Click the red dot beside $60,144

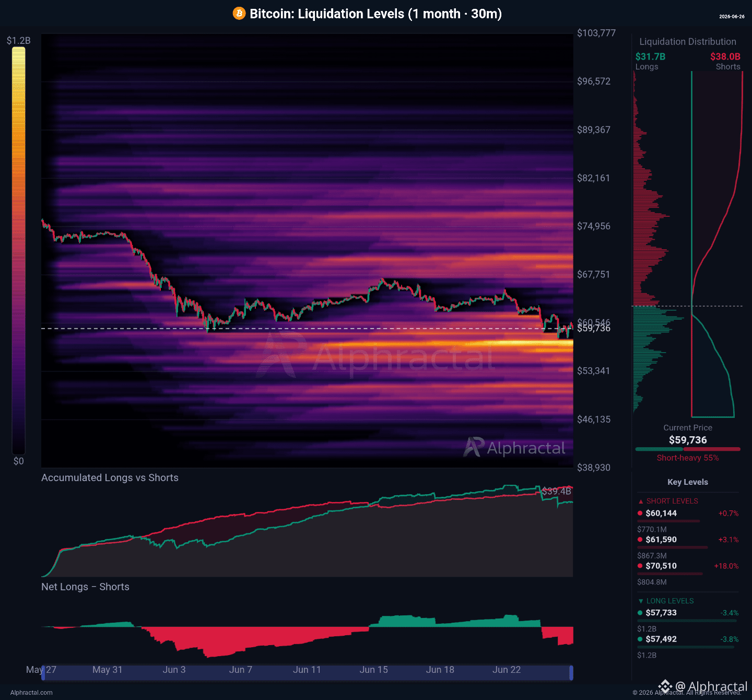640,513
